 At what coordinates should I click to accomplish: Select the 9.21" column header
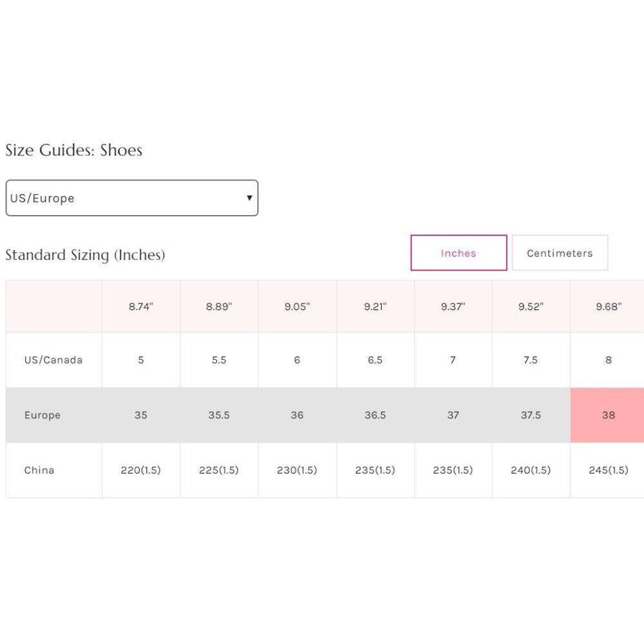[x=375, y=307]
